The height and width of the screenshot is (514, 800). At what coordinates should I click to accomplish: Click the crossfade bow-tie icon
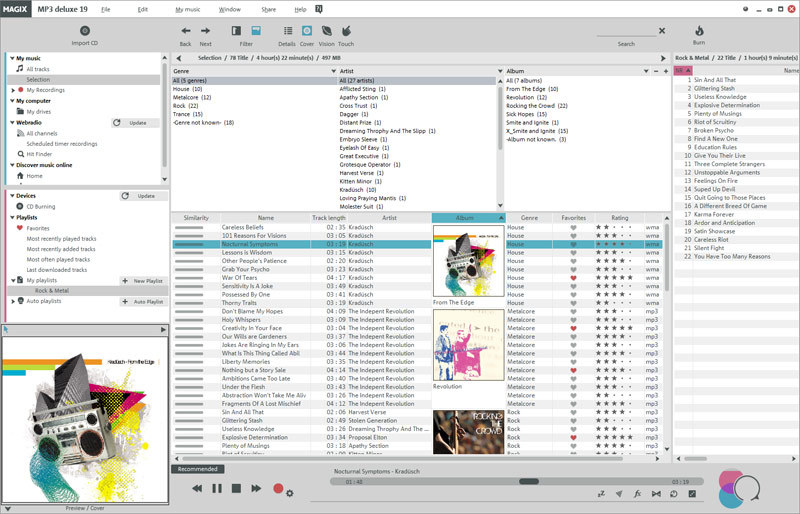click(656, 494)
